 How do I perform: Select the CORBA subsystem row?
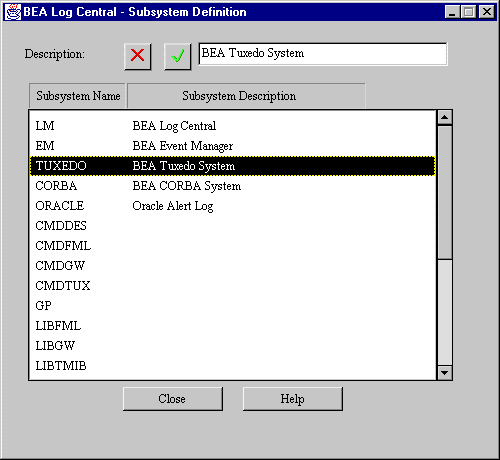point(233,186)
